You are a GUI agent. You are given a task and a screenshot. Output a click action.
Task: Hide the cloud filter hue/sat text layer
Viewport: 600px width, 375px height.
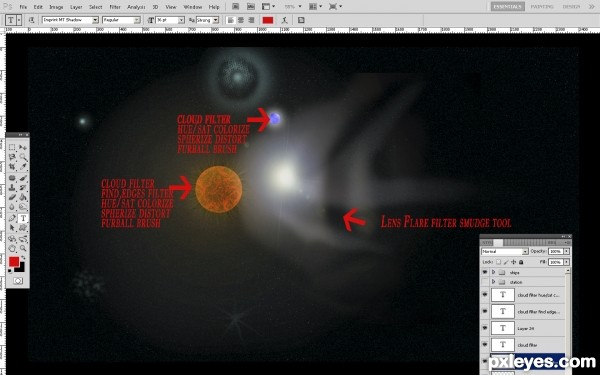(x=485, y=295)
